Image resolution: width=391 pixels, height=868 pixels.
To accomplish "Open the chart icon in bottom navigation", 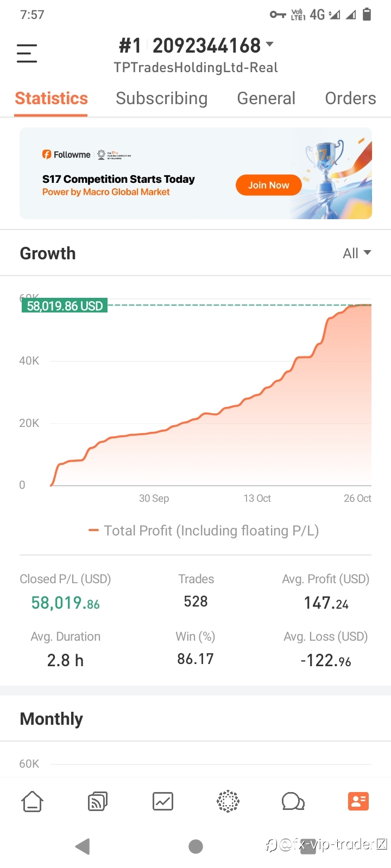I will [163, 801].
